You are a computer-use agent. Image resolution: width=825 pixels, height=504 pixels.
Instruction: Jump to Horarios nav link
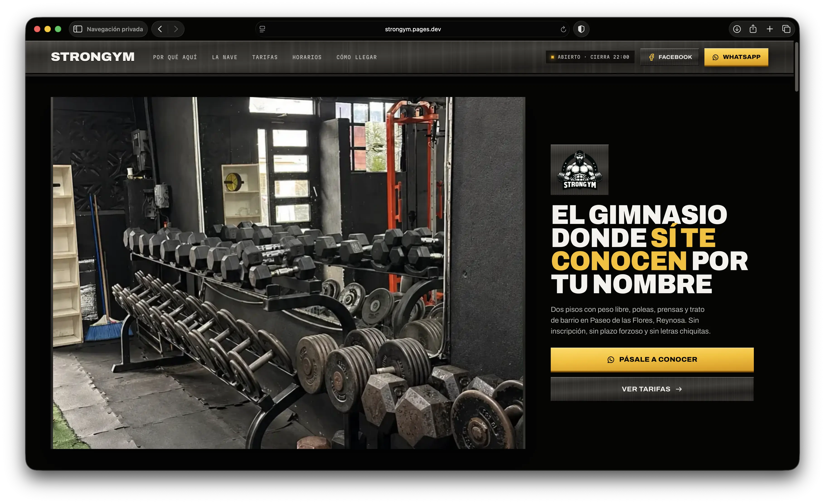click(x=307, y=57)
